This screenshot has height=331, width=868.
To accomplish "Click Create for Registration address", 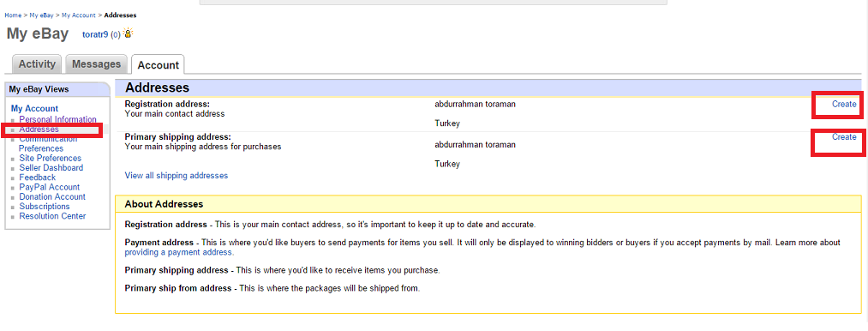I will tap(844, 105).
